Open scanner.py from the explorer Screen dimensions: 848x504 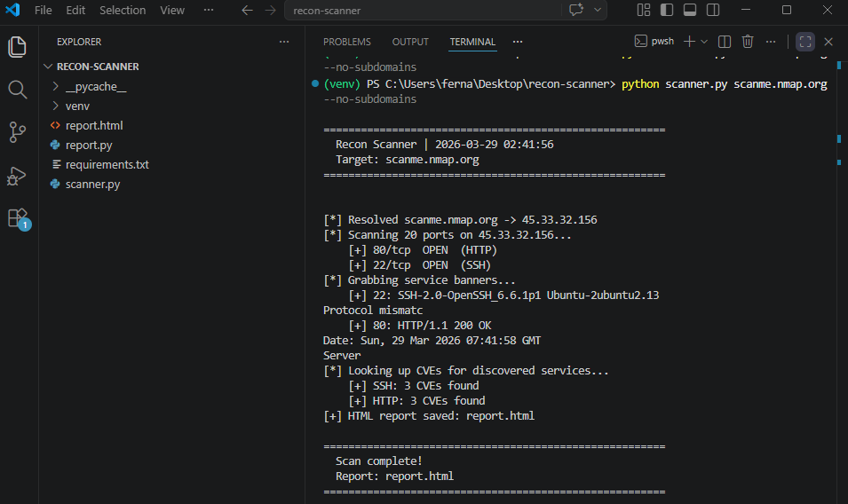[x=92, y=184]
